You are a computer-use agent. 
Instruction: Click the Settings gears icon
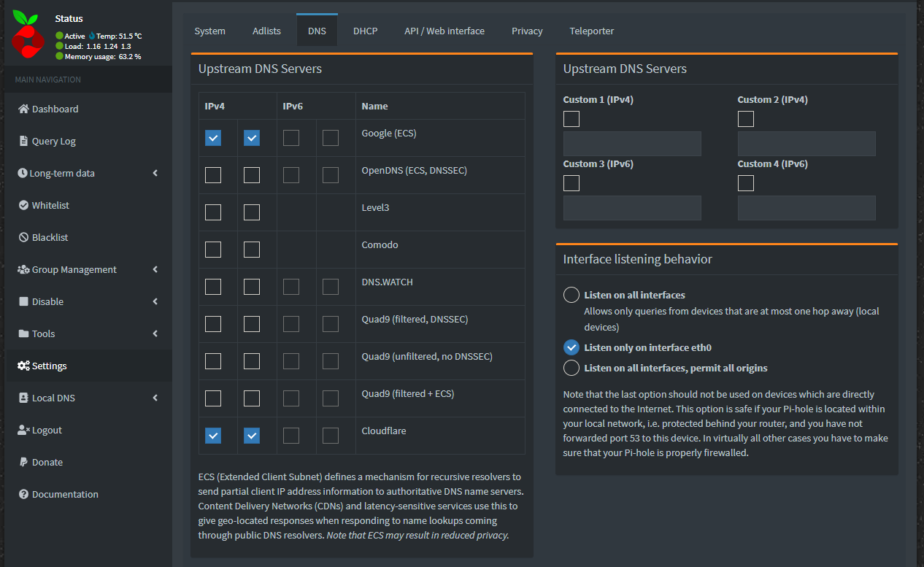(x=23, y=366)
